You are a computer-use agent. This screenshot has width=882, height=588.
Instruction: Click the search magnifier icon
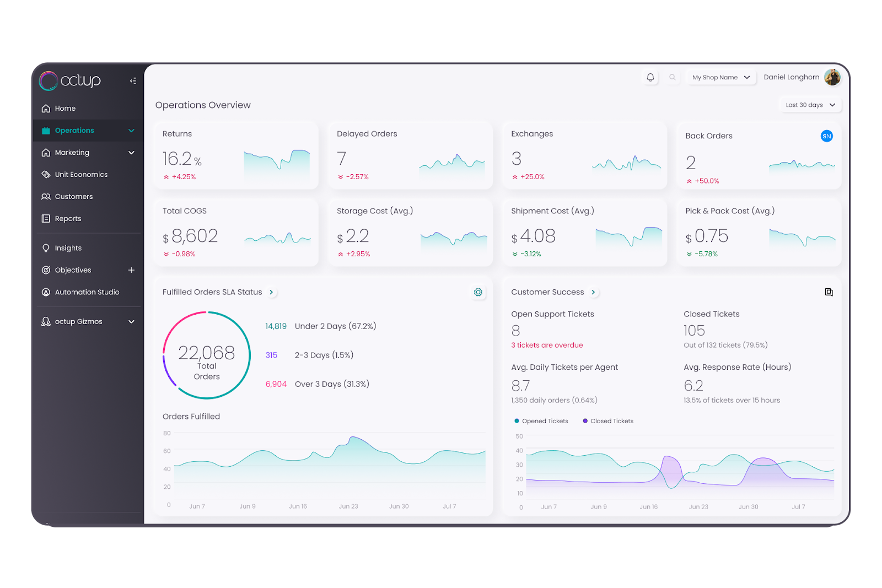673,77
